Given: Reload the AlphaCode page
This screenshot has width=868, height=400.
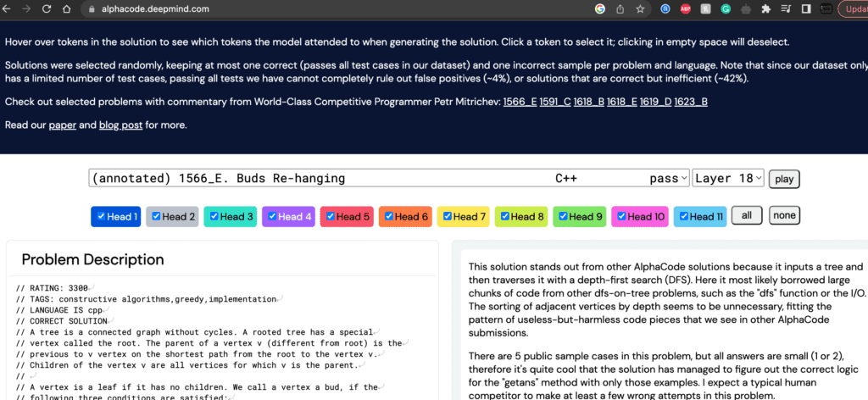Looking at the screenshot, I should (x=47, y=8).
